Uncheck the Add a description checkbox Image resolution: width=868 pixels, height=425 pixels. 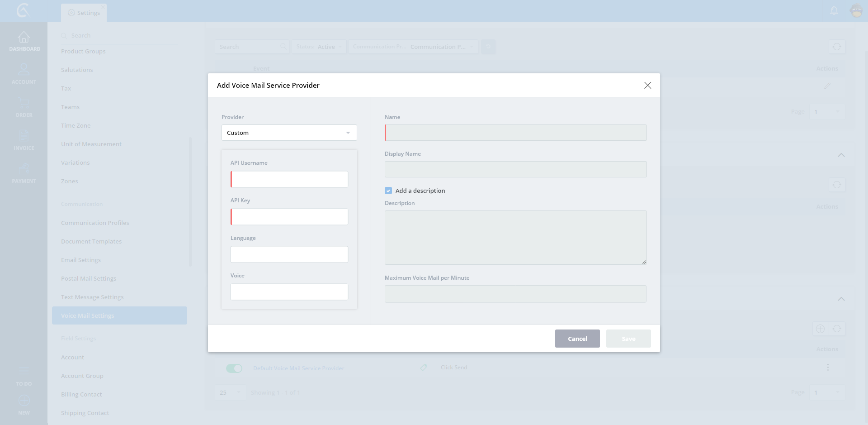click(x=388, y=191)
